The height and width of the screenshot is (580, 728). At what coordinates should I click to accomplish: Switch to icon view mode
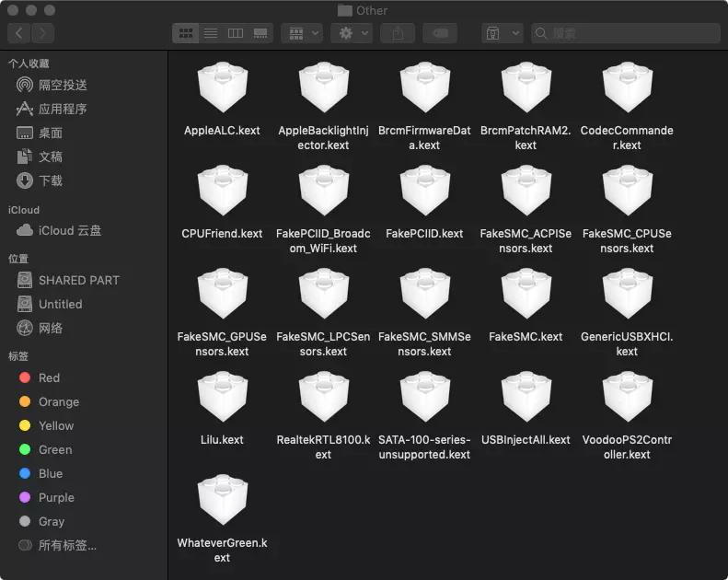click(x=186, y=33)
